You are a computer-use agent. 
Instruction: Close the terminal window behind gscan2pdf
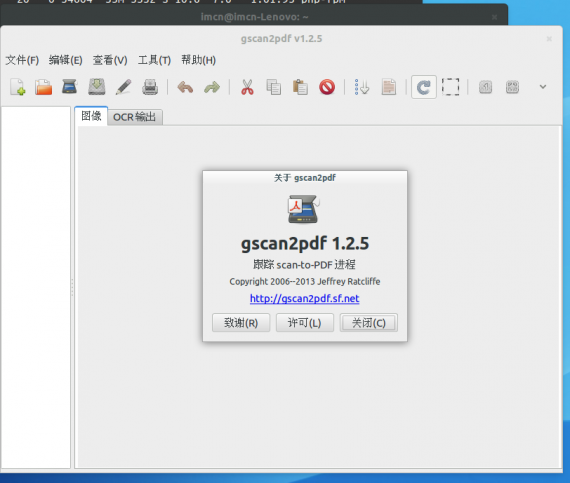coord(494,17)
